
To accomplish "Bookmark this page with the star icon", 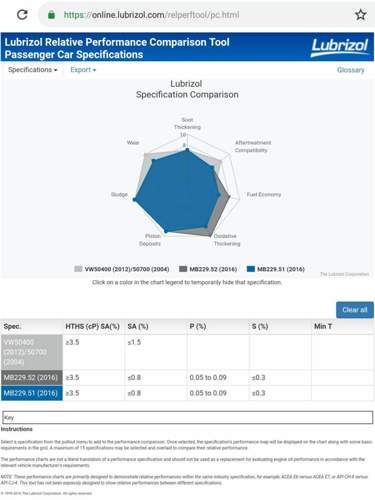I will tap(360, 15).
